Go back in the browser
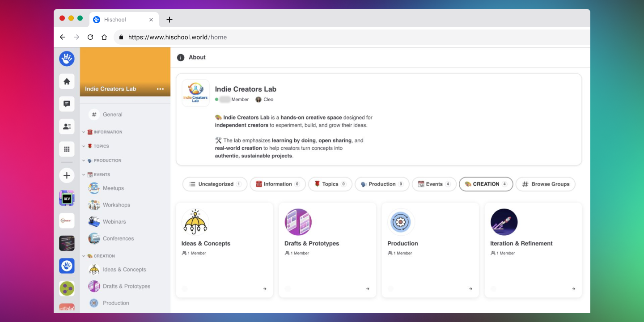The width and height of the screenshot is (644, 322). point(63,38)
